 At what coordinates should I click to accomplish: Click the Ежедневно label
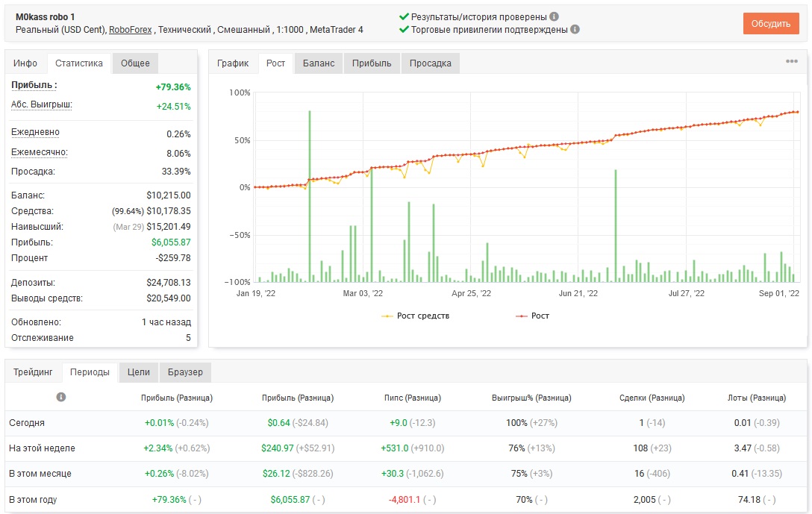35,132
